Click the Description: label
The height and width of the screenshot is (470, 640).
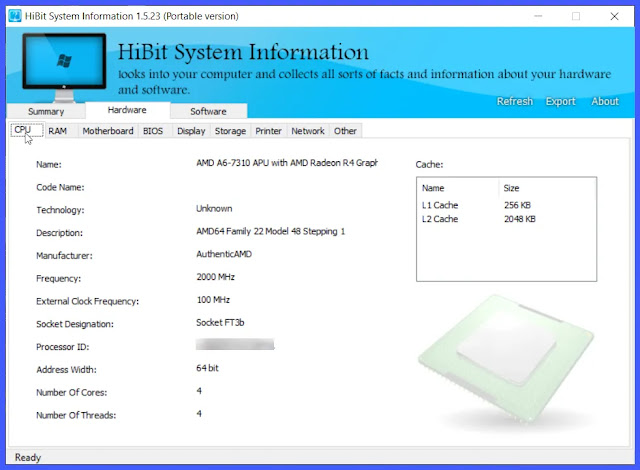tap(59, 233)
